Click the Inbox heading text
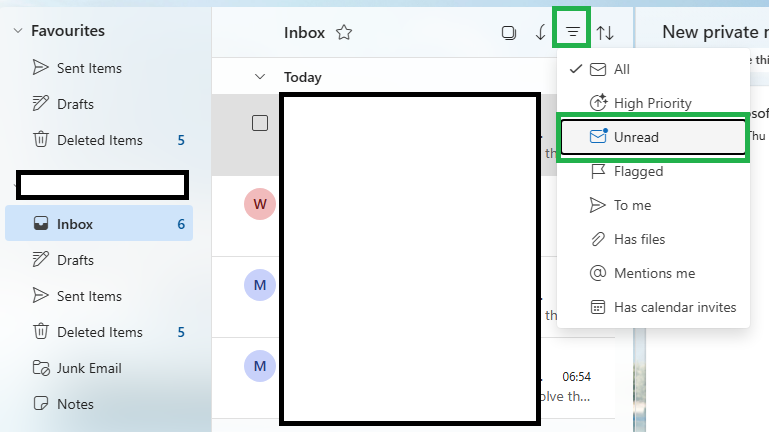 click(304, 32)
